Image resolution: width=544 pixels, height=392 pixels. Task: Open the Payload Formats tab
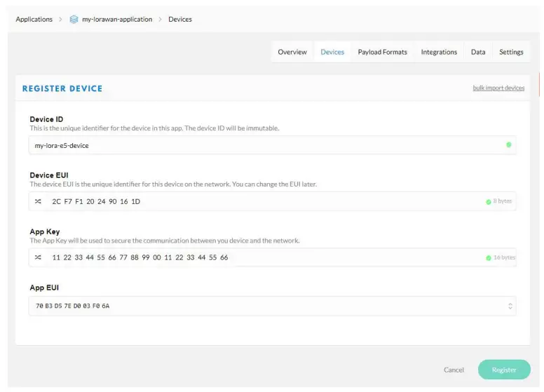(382, 52)
